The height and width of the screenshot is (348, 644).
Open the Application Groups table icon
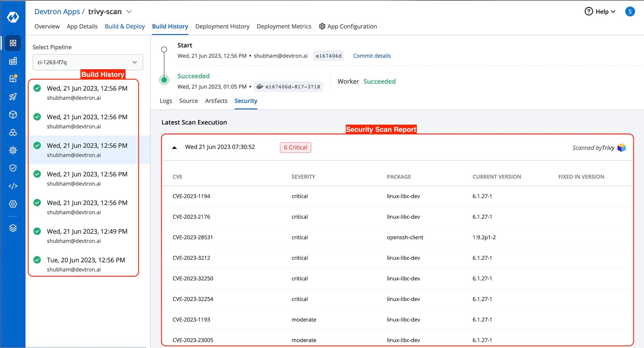click(x=13, y=61)
